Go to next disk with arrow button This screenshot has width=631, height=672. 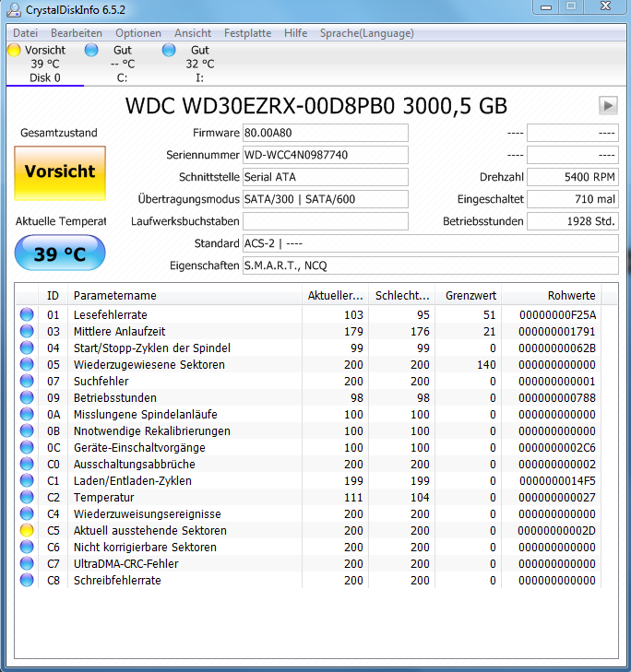(x=608, y=105)
